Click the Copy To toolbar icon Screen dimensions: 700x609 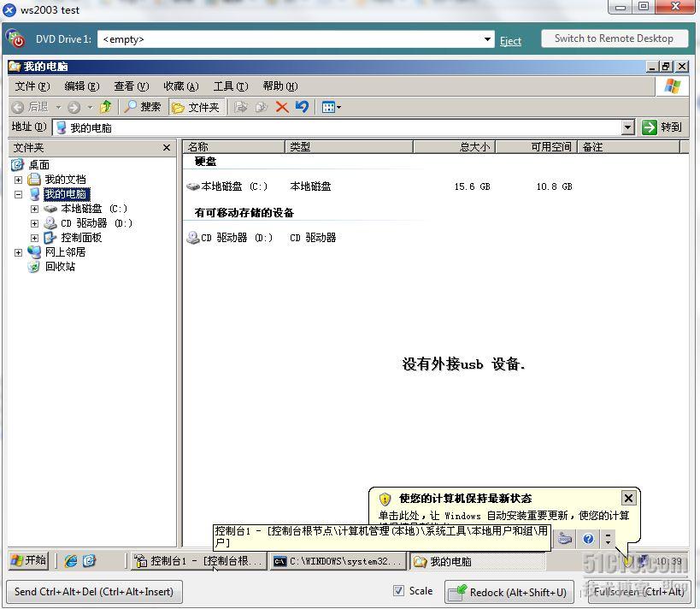(262, 107)
